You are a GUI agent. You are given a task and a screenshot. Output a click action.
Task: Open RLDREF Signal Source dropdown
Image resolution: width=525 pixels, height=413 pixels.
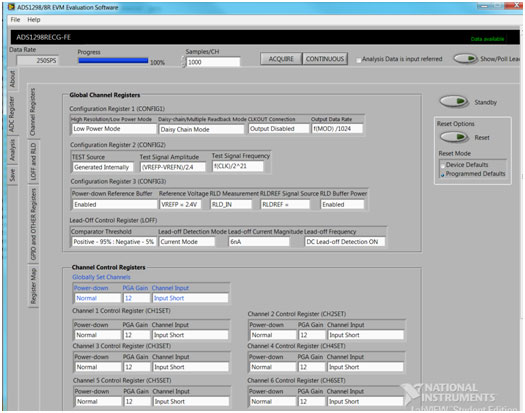point(285,204)
